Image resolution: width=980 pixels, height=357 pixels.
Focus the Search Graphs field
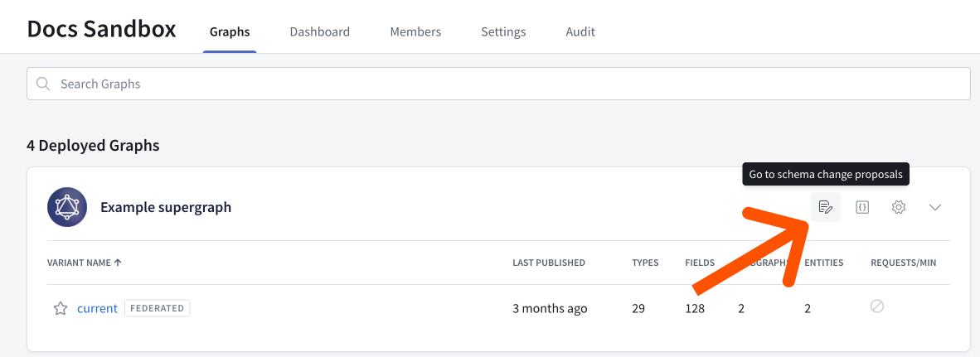click(x=497, y=84)
